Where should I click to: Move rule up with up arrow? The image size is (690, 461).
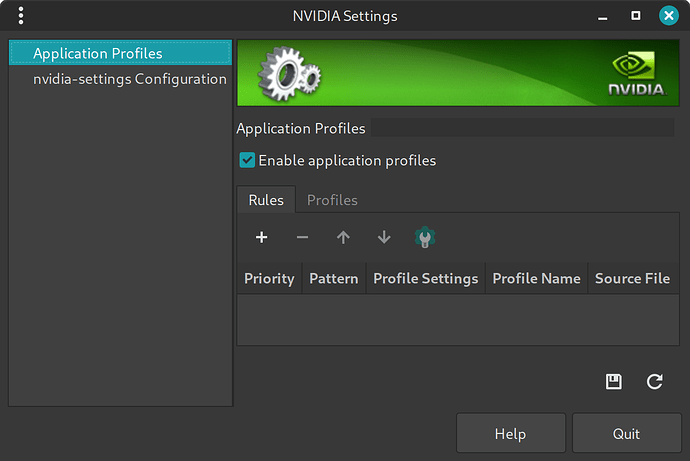pyautogui.click(x=343, y=238)
